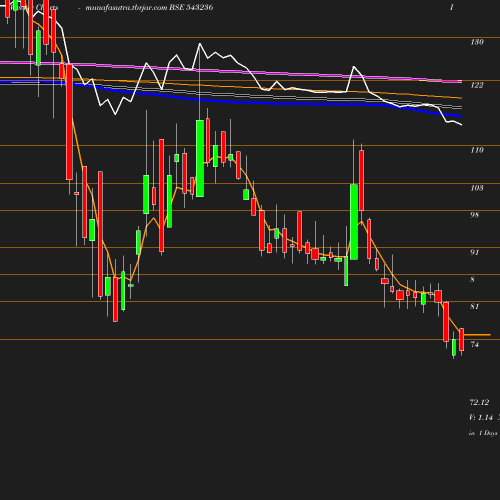Click the V: 1.14 volume readout
Screen dimensions: 500x500
(481, 417)
